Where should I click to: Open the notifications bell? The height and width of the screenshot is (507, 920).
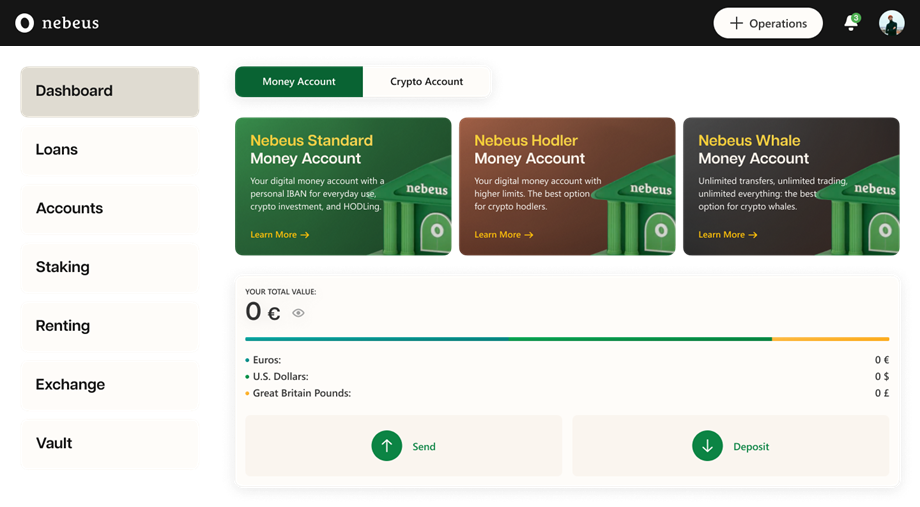[x=851, y=23]
